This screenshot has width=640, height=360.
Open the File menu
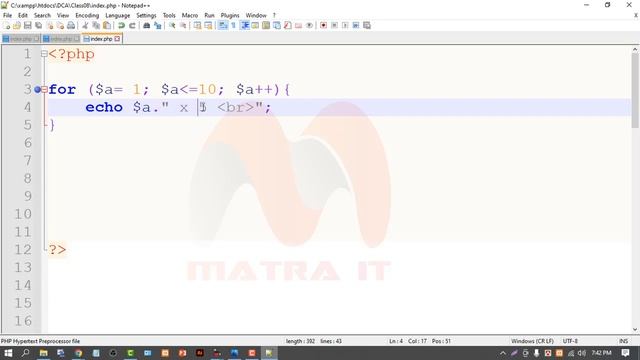(x=7, y=15)
